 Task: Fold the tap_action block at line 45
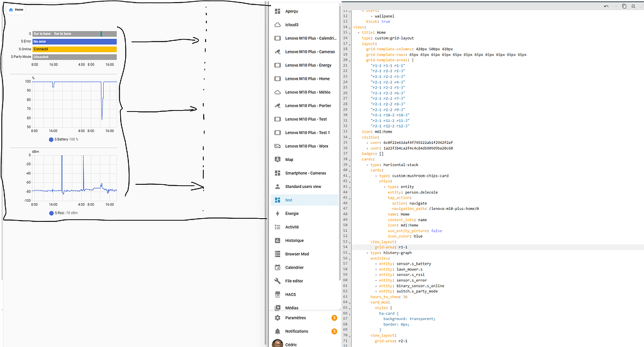point(350,197)
